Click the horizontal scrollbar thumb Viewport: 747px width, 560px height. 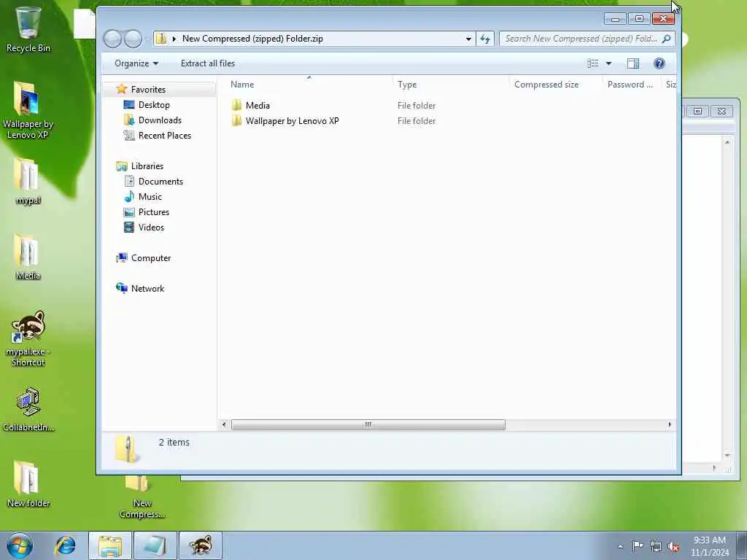click(368, 424)
